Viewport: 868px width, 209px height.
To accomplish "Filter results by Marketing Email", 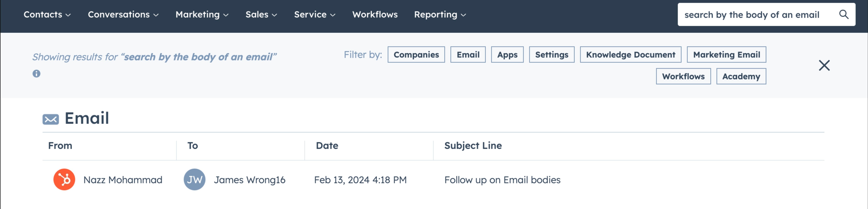I will [x=726, y=55].
